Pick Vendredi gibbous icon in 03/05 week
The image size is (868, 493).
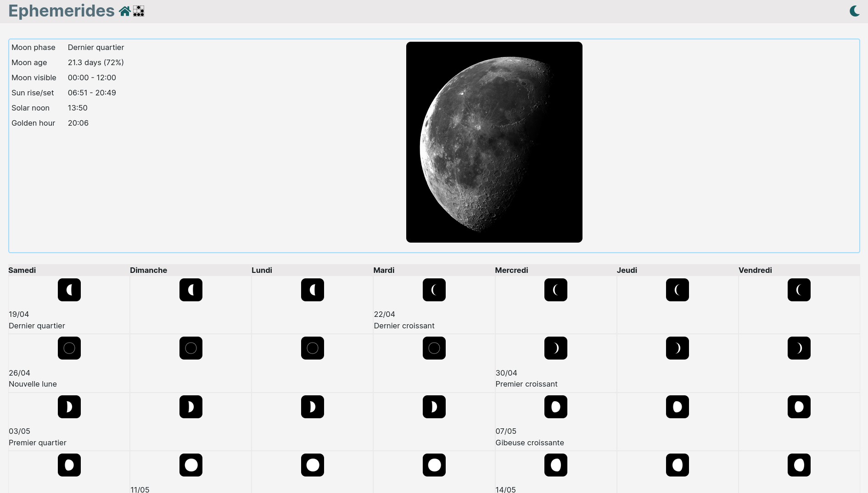(799, 407)
